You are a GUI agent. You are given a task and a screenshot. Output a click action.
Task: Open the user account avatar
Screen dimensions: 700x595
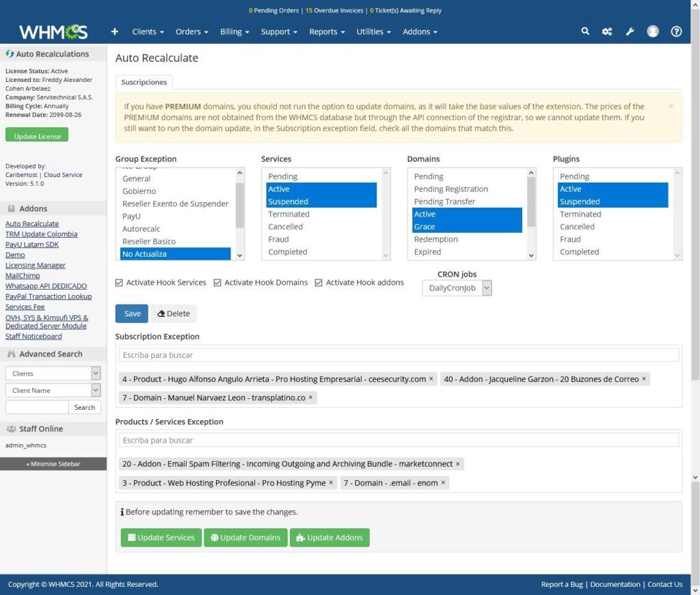tap(653, 31)
